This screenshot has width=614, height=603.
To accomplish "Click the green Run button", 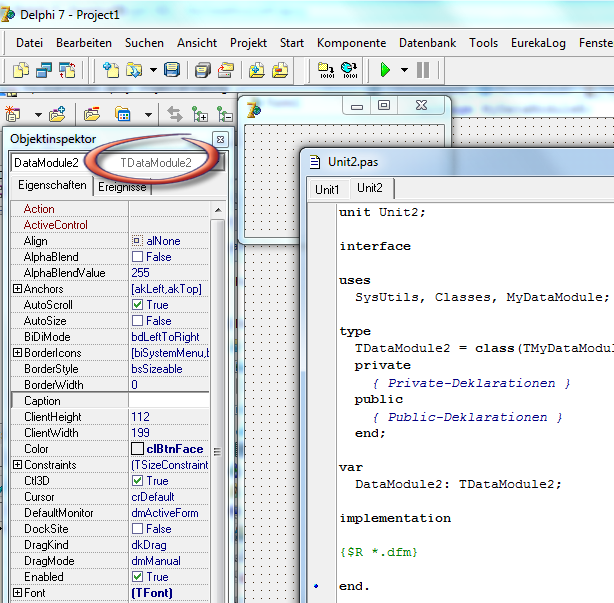I will (x=385, y=70).
